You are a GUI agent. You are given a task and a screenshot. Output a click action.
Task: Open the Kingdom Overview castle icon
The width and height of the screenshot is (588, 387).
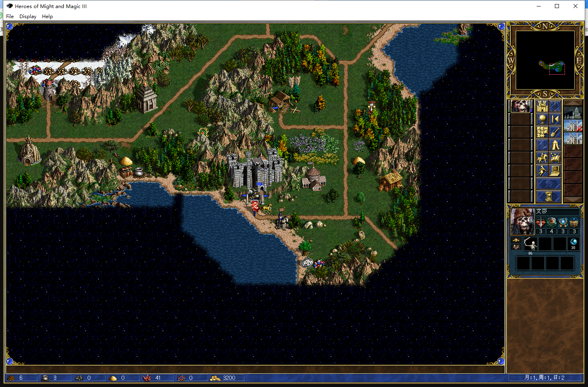(542, 107)
